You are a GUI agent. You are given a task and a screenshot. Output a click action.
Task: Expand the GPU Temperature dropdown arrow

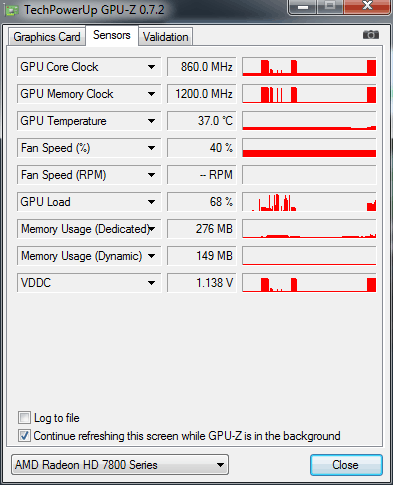click(151, 121)
